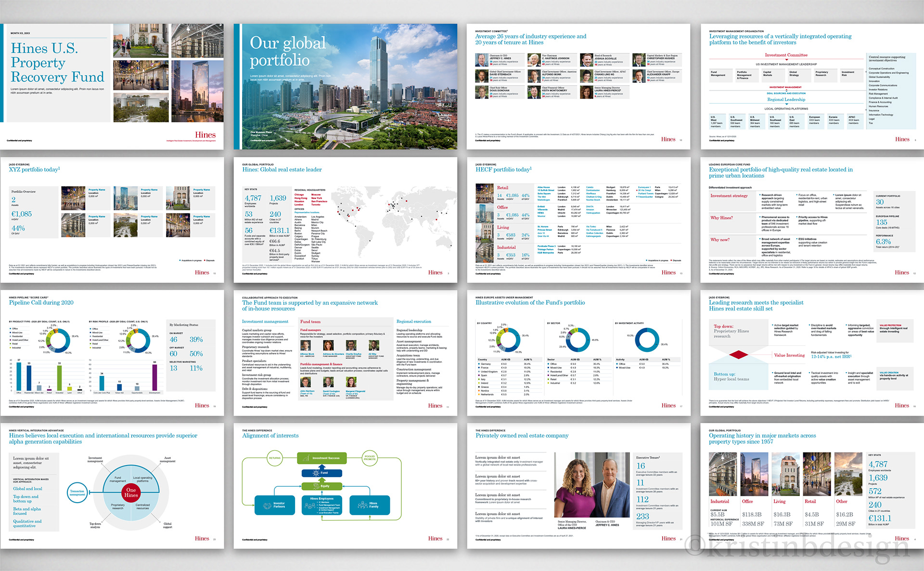Open the Our global portfolio slide photo
The width and height of the screenshot is (924, 571).
346,86
